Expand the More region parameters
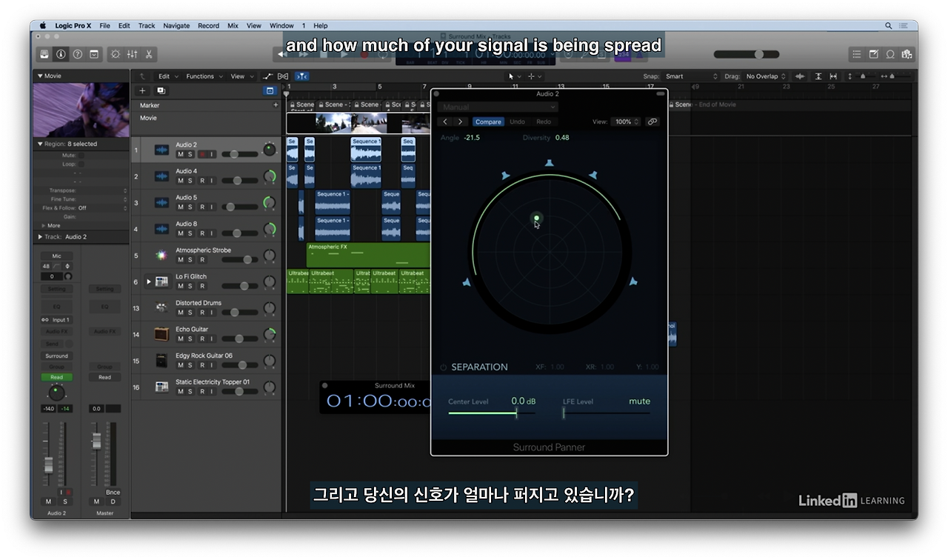 pyautogui.click(x=44, y=225)
